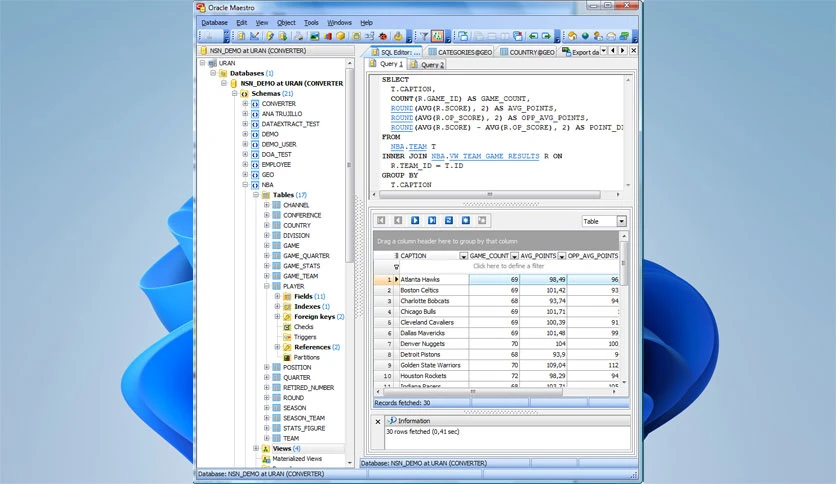
Task: Close the Information panel with X
Action: [x=378, y=422]
